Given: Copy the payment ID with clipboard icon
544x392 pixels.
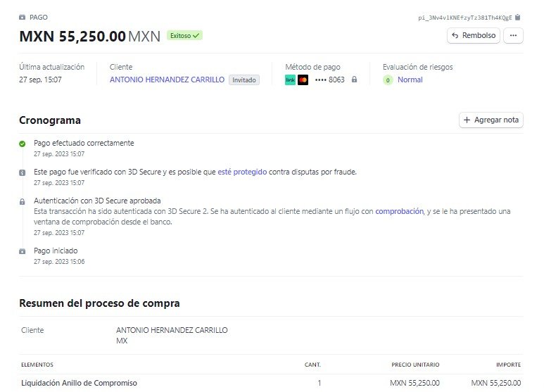Looking at the screenshot, I should click(518, 18).
